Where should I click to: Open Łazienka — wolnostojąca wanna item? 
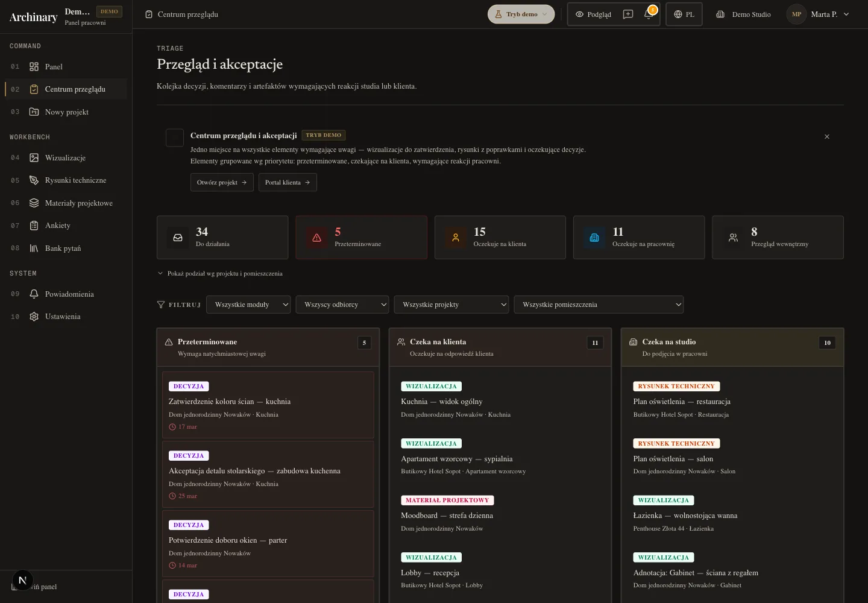pos(732,514)
